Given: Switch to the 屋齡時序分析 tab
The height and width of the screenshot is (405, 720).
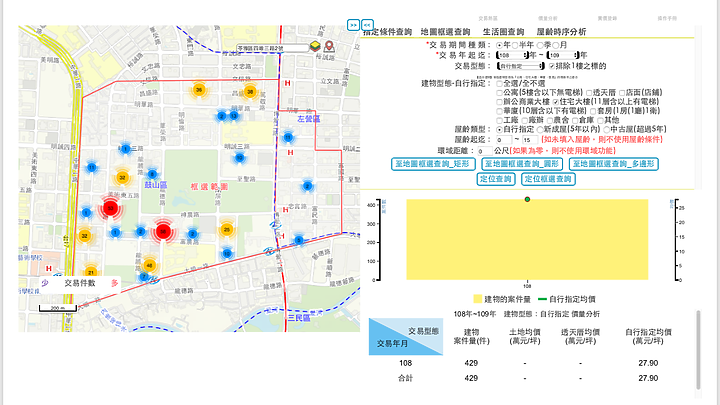Looking at the screenshot, I should (x=561, y=32).
